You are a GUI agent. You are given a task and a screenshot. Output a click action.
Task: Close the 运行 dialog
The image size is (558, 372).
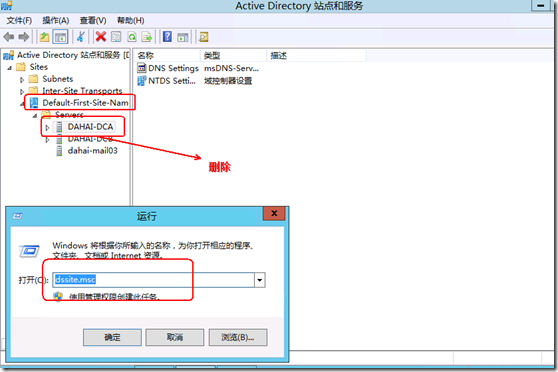click(x=274, y=214)
